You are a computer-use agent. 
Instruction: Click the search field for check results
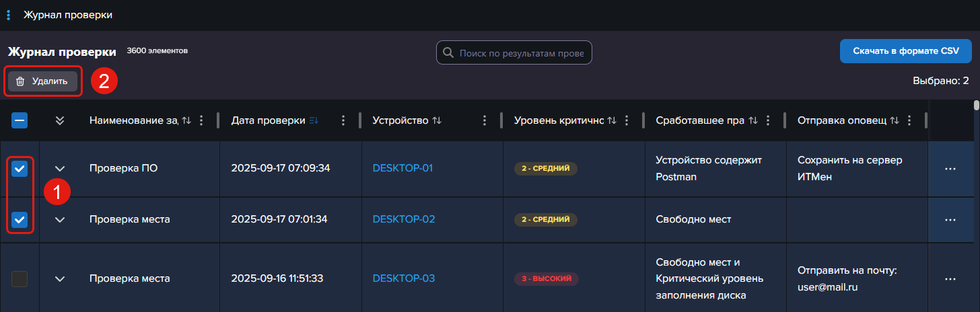(x=520, y=52)
